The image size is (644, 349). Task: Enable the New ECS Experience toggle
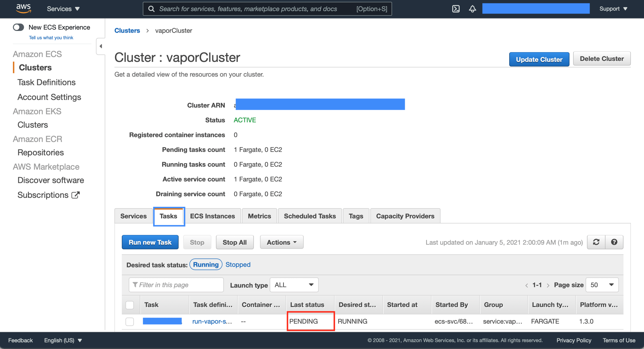(18, 27)
